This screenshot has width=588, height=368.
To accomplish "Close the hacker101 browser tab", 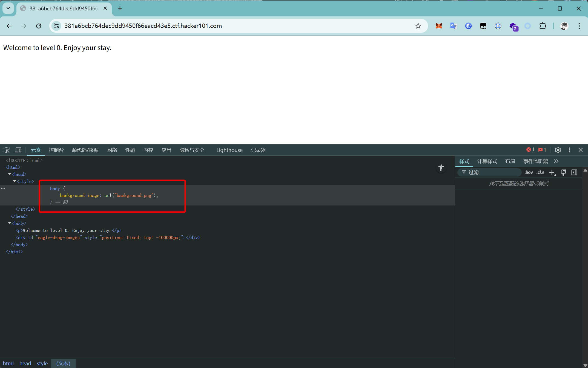I will tap(105, 8).
